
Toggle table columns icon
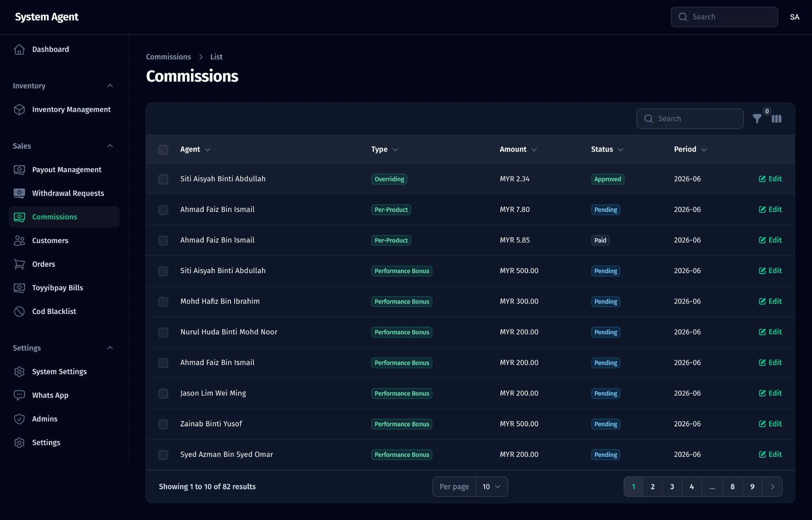point(777,119)
